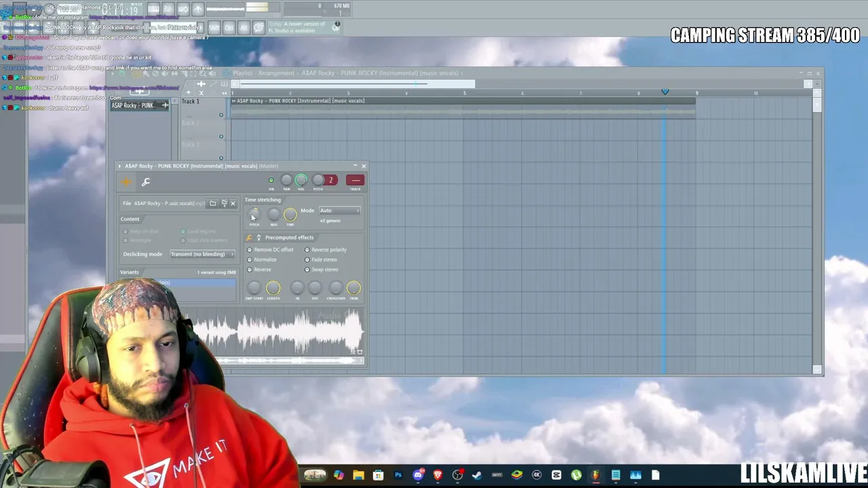Screen dimensions: 868x488
Task: Enable the Fade stereo option
Action: pyautogui.click(x=321, y=260)
